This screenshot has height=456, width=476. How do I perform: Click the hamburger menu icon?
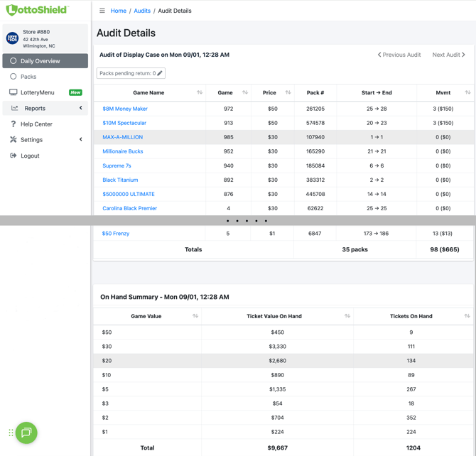102,11
